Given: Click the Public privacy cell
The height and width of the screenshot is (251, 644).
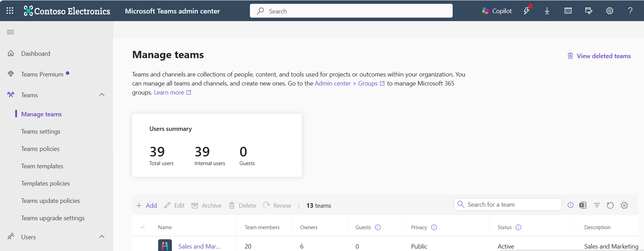Looking at the screenshot, I should click(x=419, y=246).
